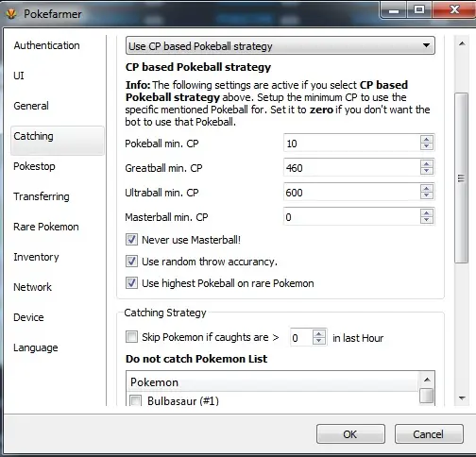The image size is (476, 457).
Task: Decrease Masterball min. CP with down arrow
Action: click(427, 220)
